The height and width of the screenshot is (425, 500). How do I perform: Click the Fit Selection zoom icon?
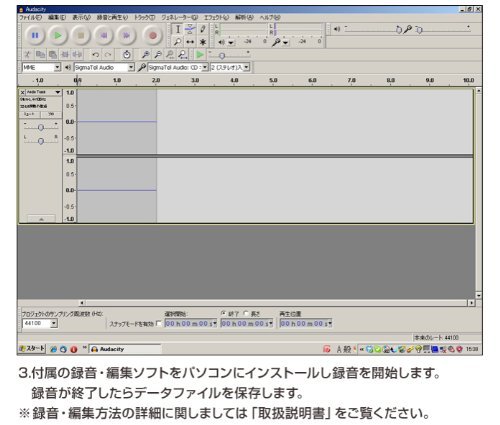170,54
